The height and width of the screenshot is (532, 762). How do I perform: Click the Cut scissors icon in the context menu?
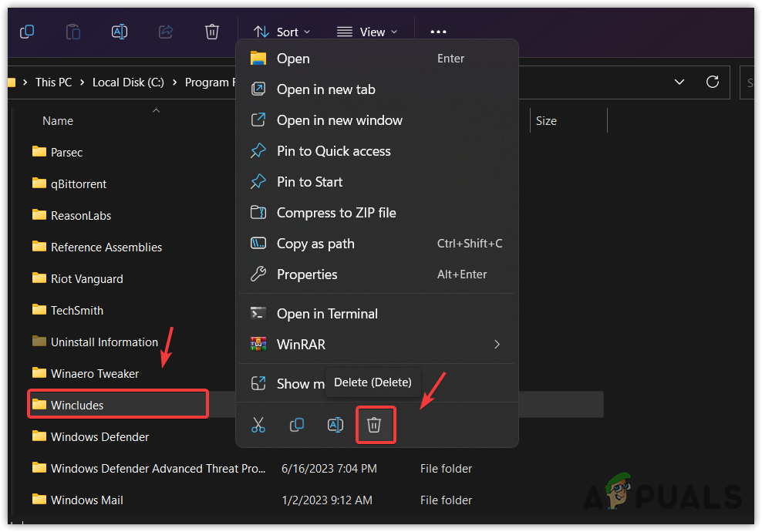(x=258, y=425)
